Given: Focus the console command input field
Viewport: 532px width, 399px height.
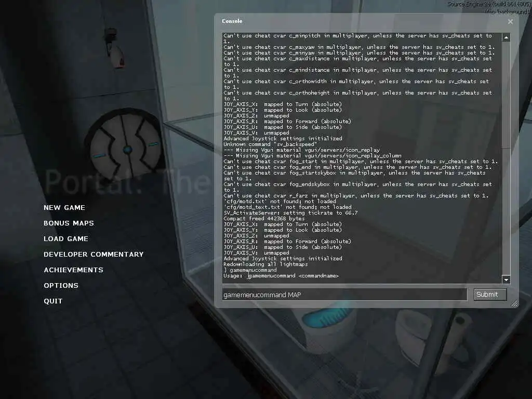Looking at the screenshot, I should coord(345,295).
